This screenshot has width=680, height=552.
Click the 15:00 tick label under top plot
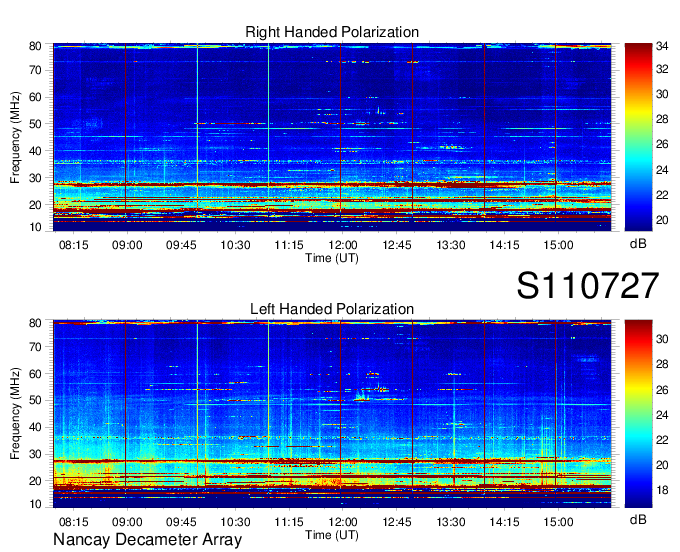tap(559, 245)
